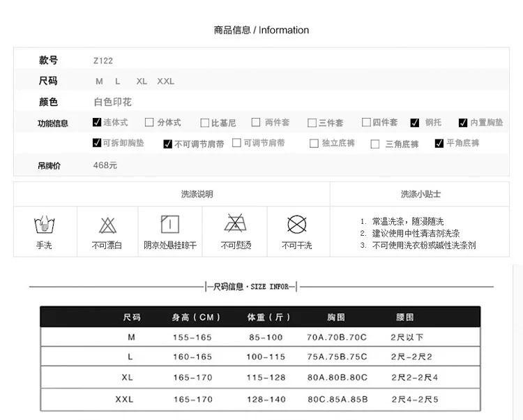The width and height of the screenshot is (523, 420).
Task: Click the 商品信息 / Information heading
Action: point(261,30)
